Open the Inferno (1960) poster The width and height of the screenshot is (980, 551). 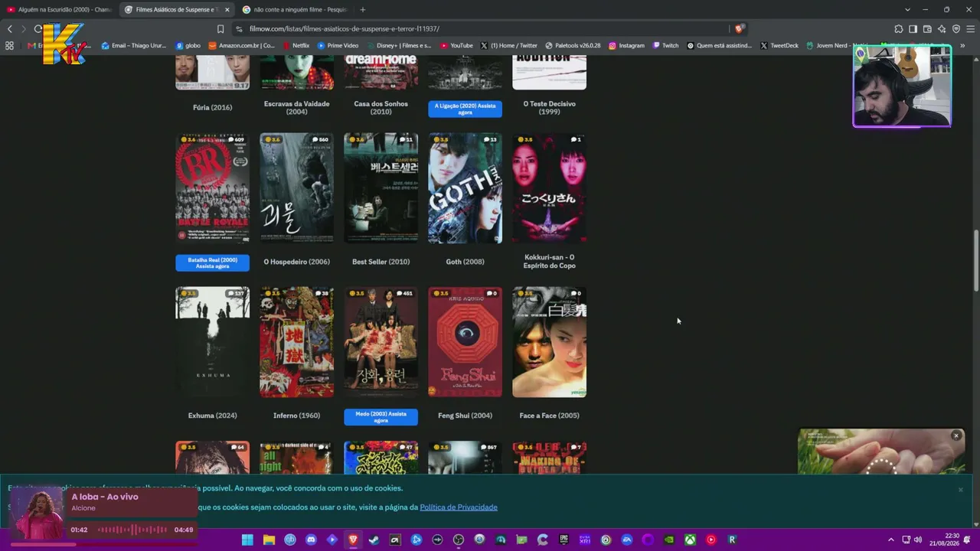tap(296, 342)
